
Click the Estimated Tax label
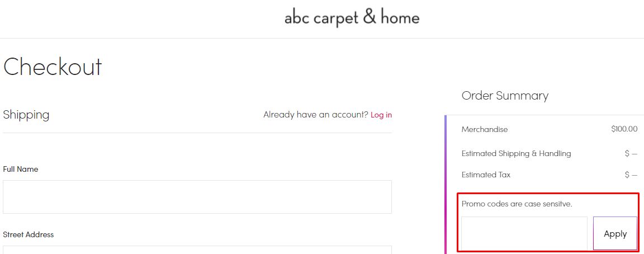click(x=486, y=175)
